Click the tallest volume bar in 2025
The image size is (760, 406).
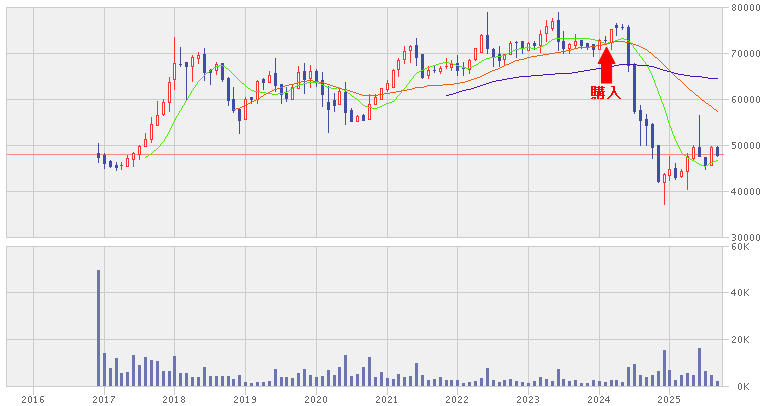[699, 366]
